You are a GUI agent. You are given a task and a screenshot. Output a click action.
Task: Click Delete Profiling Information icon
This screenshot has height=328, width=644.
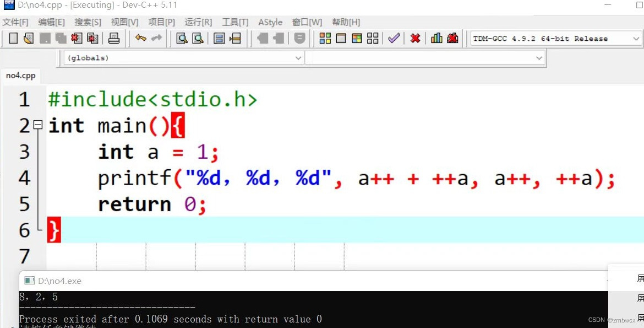click(x=452, y=38)
